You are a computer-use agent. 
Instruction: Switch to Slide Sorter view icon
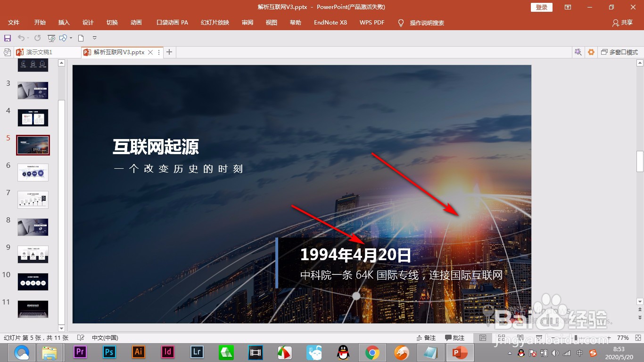501,337
